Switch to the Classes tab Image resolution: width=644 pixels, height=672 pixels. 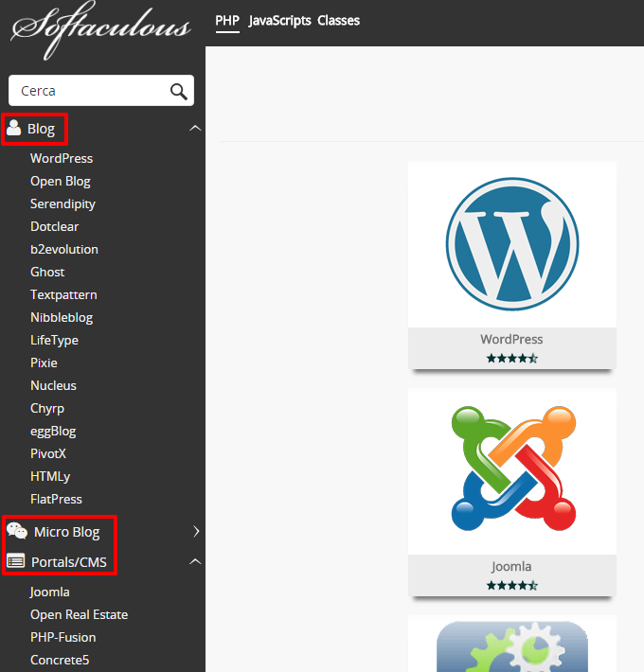coord(338,21)
